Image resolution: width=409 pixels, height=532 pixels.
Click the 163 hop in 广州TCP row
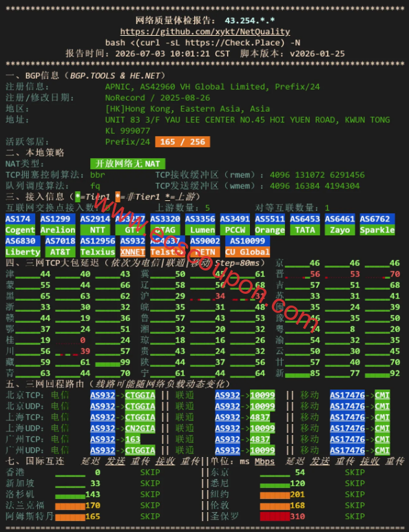click(133, 439)
